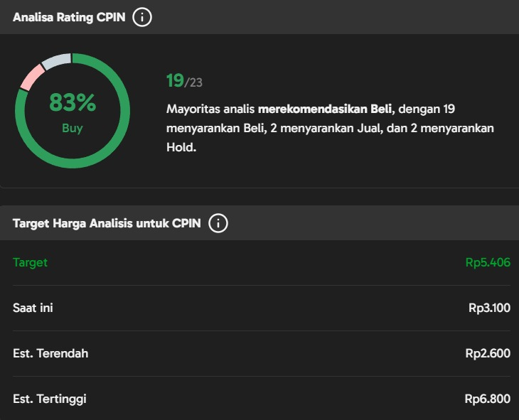Select the pink Sell segment of donut chart
The width and height of the screenshot is (519, 420).
[32, 77]
